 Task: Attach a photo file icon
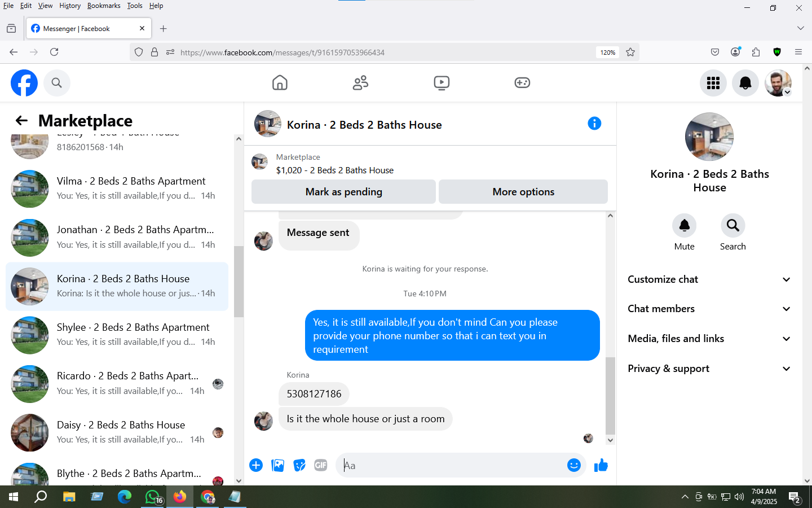coord(277,465)
